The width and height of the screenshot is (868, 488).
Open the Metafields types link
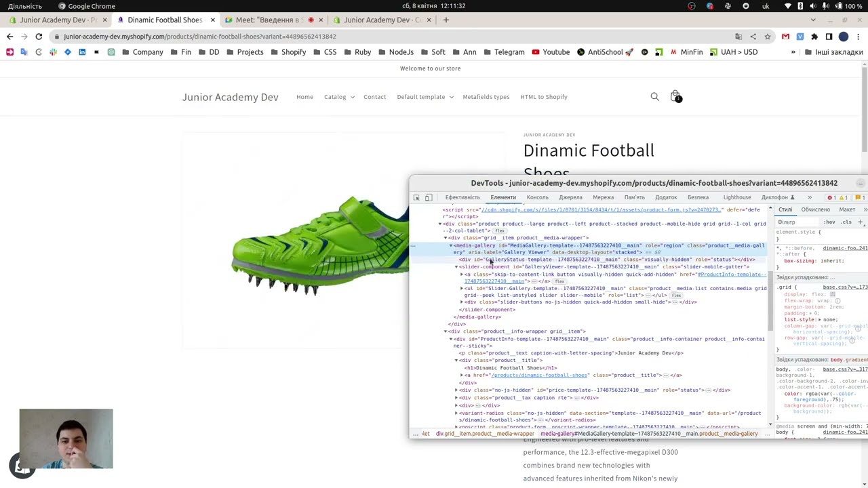pyautogui.click(x=486, y=97)
